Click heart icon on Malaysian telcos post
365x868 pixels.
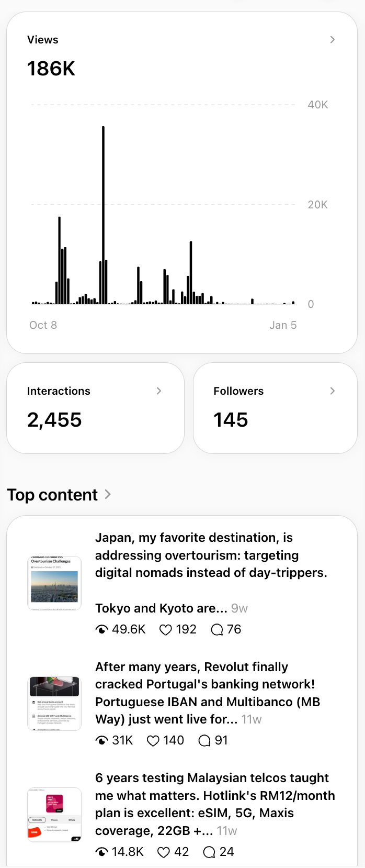click(x=164, y=852)
